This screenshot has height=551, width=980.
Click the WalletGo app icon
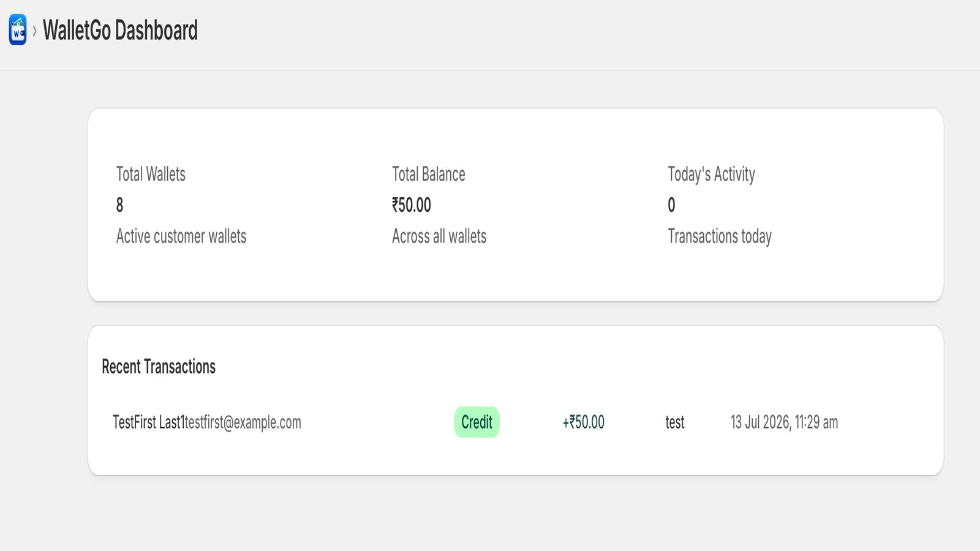coord(18,30)
